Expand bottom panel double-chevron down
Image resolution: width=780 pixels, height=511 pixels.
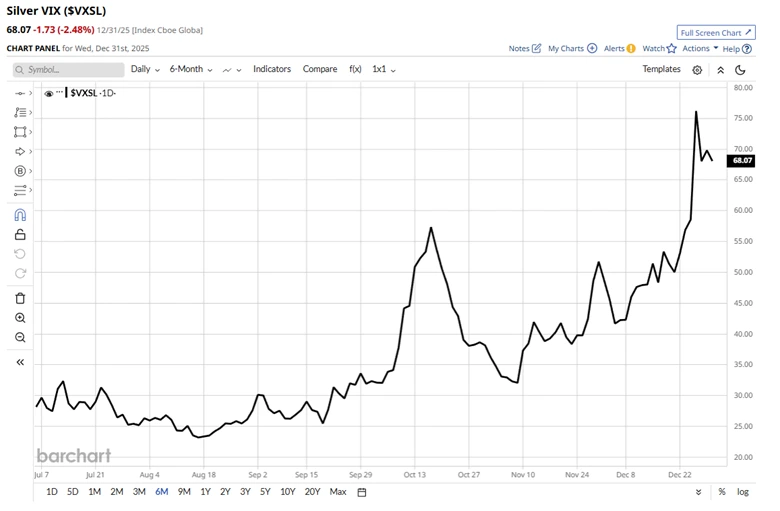tap(698, 492)
